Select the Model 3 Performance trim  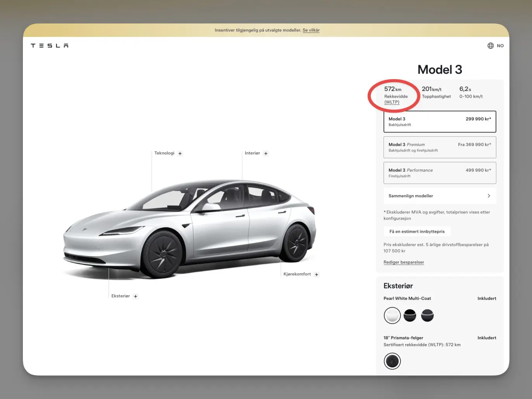click(x=440, y=173)
